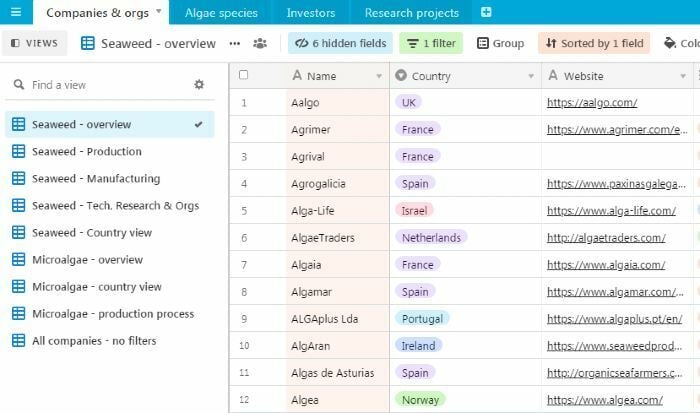Open the three-dots view options menu

click(235, 44)
